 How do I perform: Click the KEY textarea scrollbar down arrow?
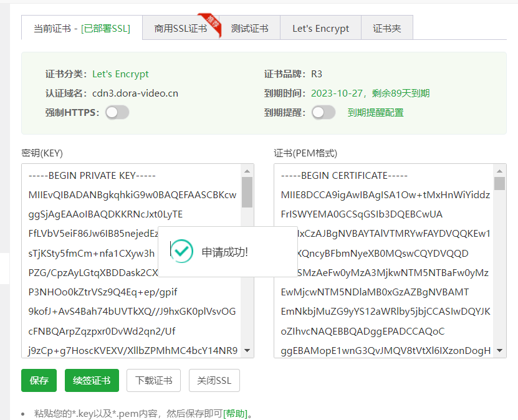pos(247,351)
